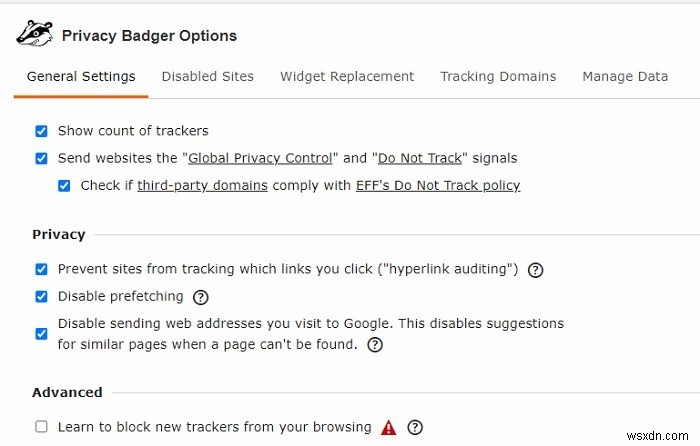Go to the Tracking Domains tab
This screenshot has width=700, height=446.
(498, 76)
